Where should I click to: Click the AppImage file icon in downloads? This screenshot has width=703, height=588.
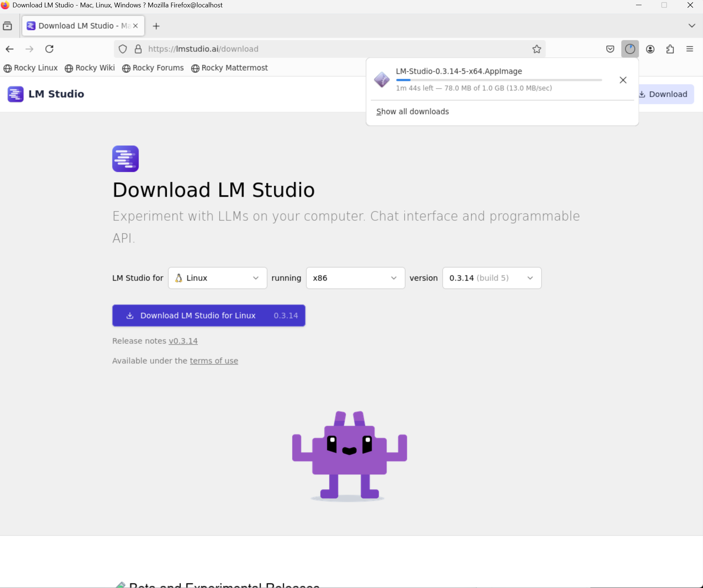coord(382,79)
